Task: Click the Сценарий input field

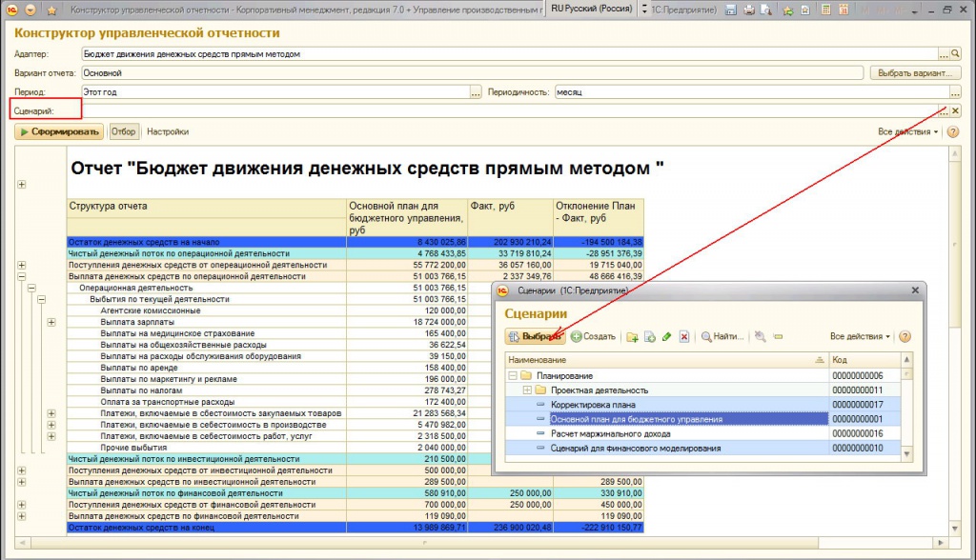Action: tap(510, 110)
